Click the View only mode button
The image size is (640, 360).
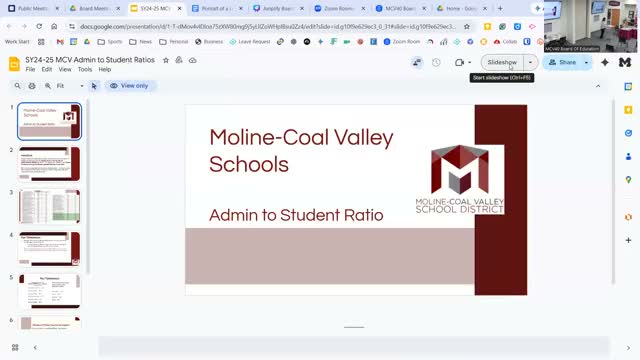click(129, 86)
